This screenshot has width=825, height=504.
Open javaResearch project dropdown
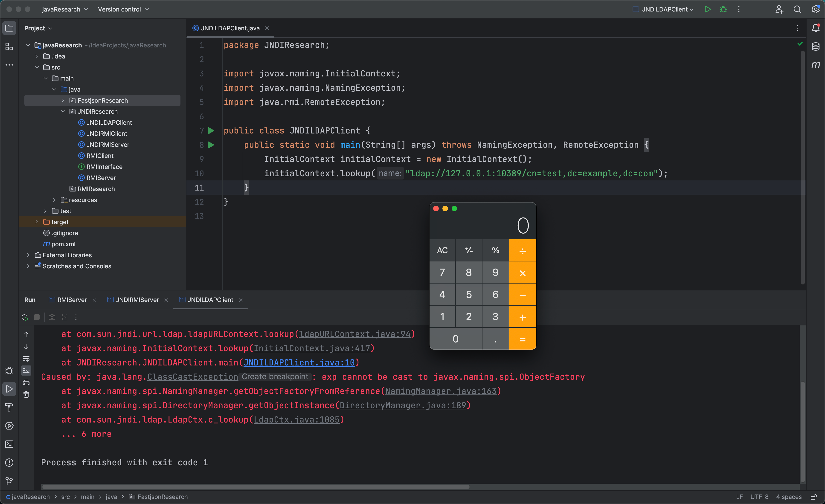[x=65, y=9]
